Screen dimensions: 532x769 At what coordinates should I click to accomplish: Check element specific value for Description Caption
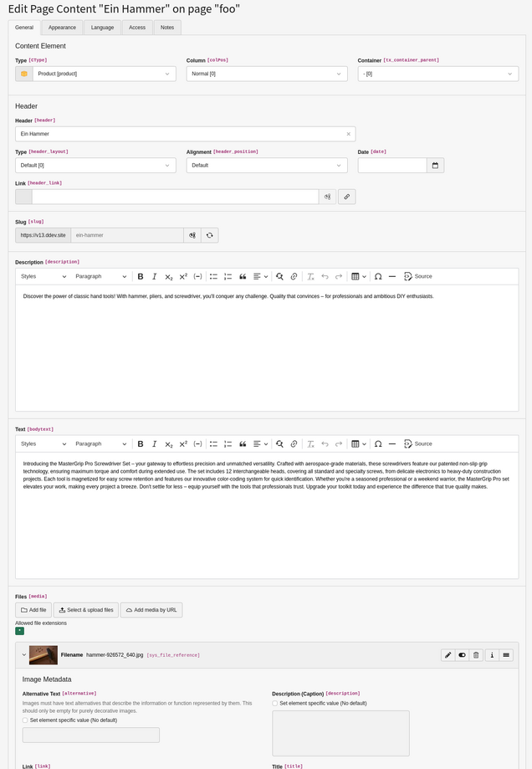tap(275, 703)
